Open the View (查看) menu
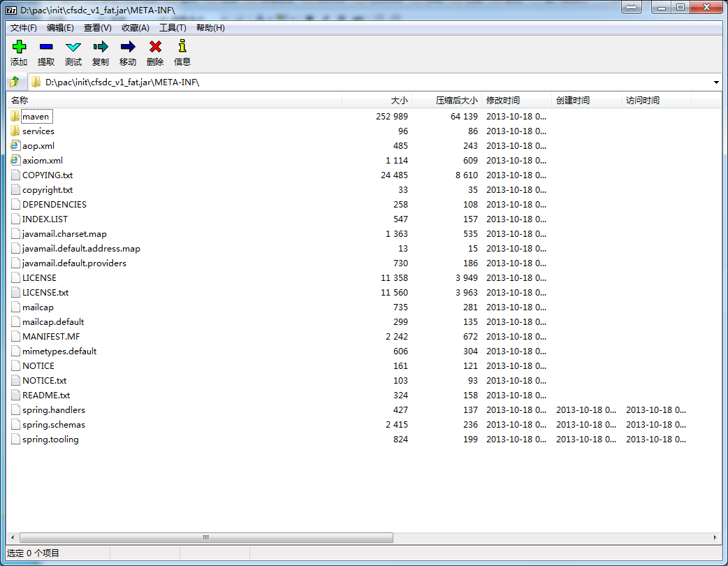The image size is (728, 566). click(x=98, y=28)
